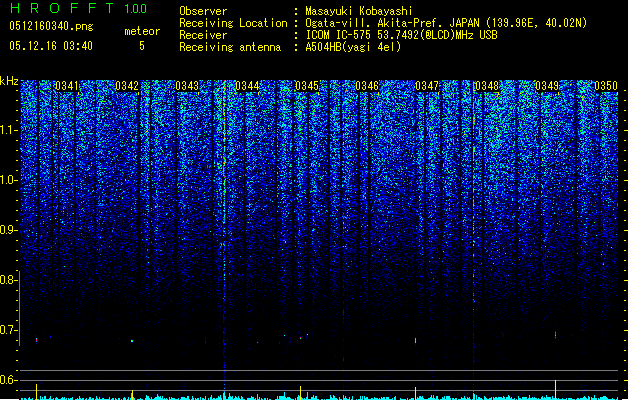The image size is (629, 400).
Task: Select observer name Masayuki Kobayashi
Action: coord(359,11)
